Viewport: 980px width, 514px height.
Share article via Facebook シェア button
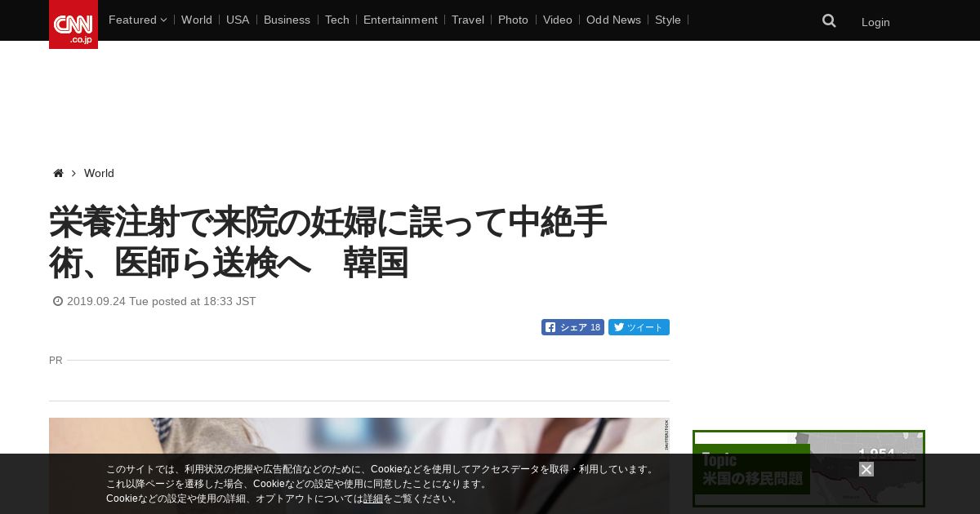click(x=572, y=327)
